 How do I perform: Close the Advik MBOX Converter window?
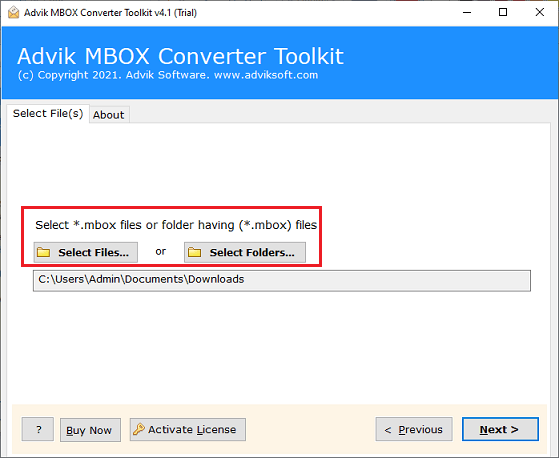coord(540,12)
